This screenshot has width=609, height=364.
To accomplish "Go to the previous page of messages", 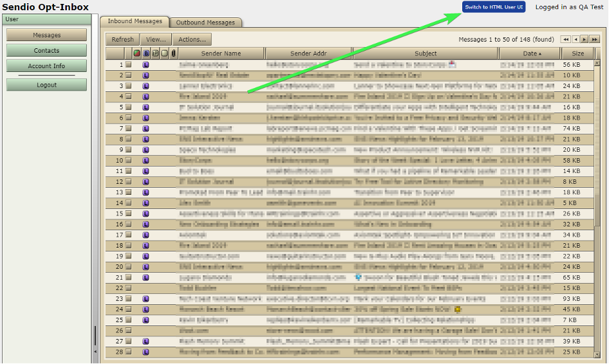I will point(576,39).
